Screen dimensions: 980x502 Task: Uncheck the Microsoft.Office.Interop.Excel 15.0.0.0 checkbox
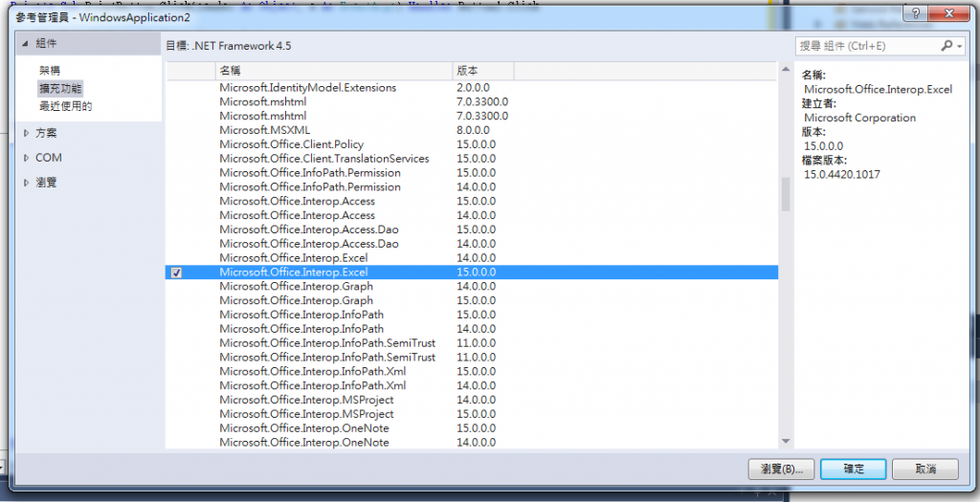click(x=176, y=273)
